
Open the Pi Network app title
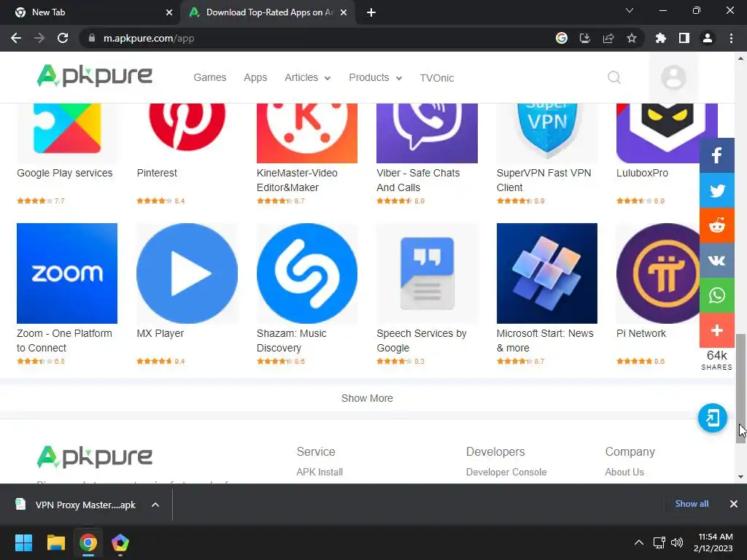point(640,333)
